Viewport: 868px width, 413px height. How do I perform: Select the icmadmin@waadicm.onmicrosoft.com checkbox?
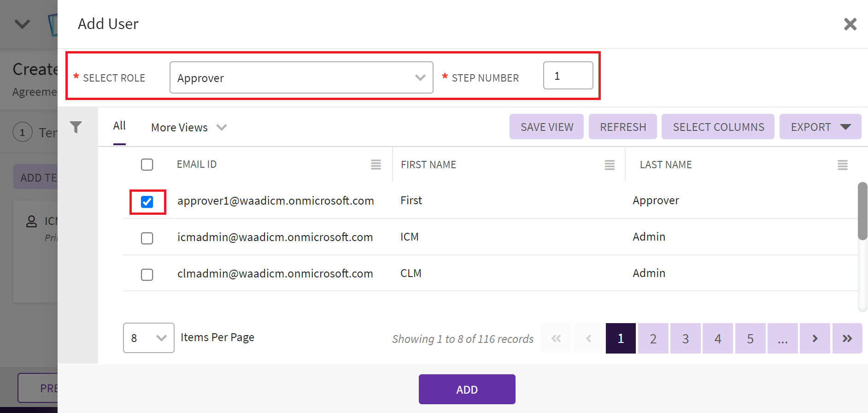[x=147, y=238]
